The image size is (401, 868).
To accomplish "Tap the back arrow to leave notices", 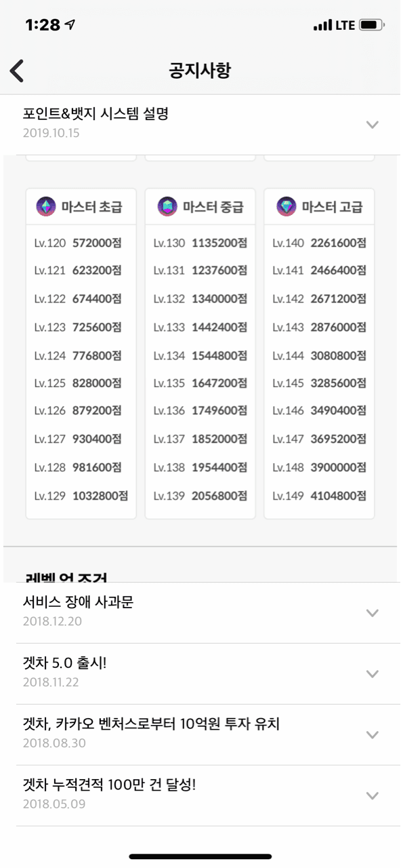I will coord(16,70).
